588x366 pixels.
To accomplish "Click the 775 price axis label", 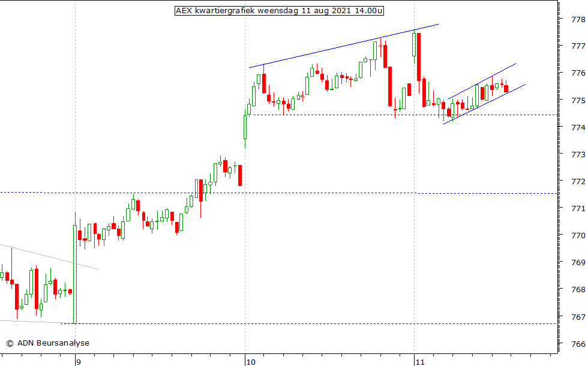I will tap(578, 101).
